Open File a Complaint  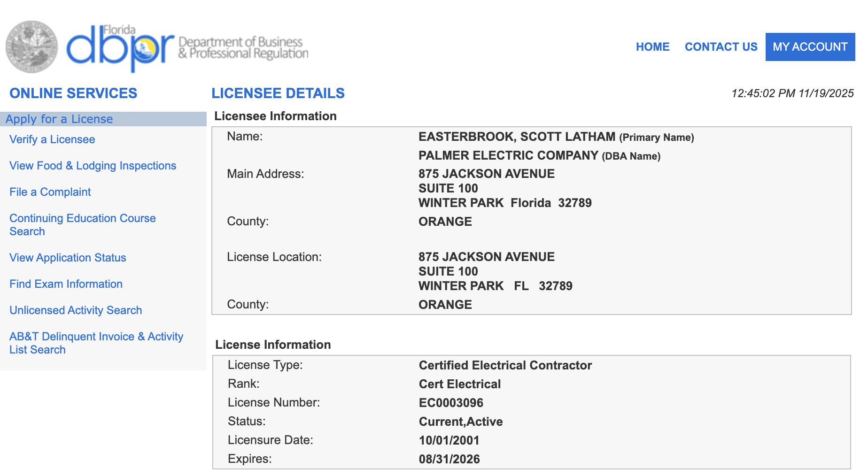click(50, 192)
